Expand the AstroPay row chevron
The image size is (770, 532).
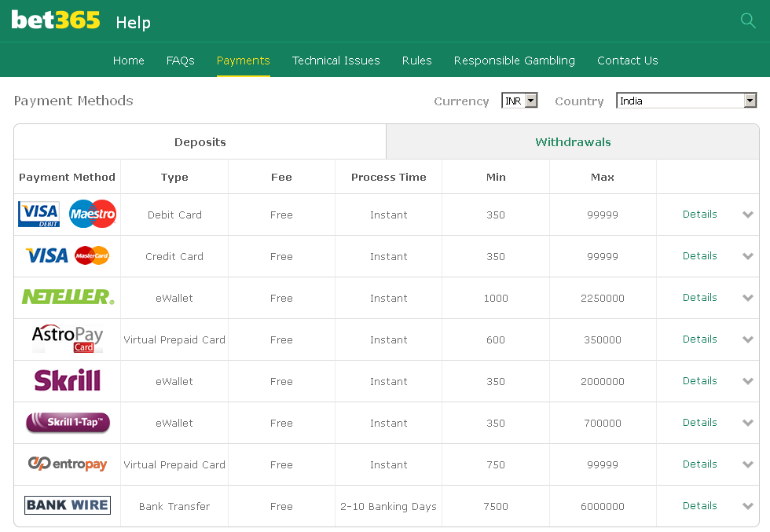tap(748, 339)
